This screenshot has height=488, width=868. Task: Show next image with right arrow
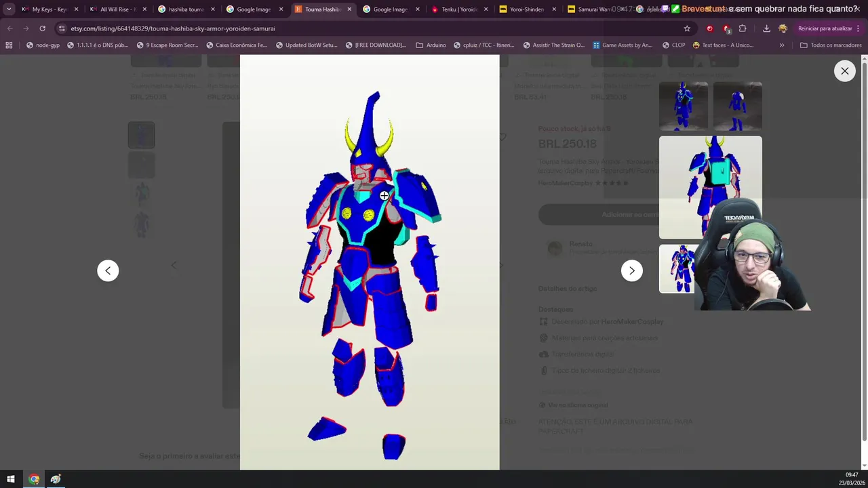[x=632, y=270]
